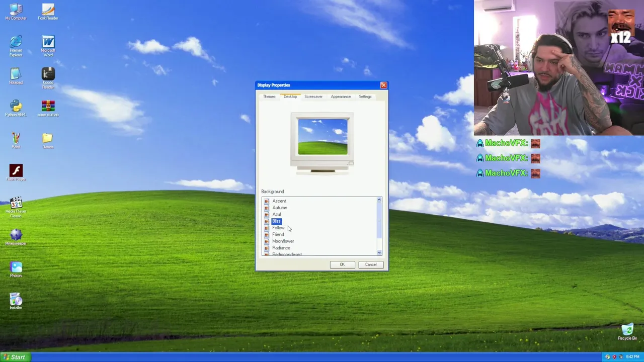This screenshot has height=362, width=644.
Task: Select the Recycle Bin icon
Action: pos(627,332)
